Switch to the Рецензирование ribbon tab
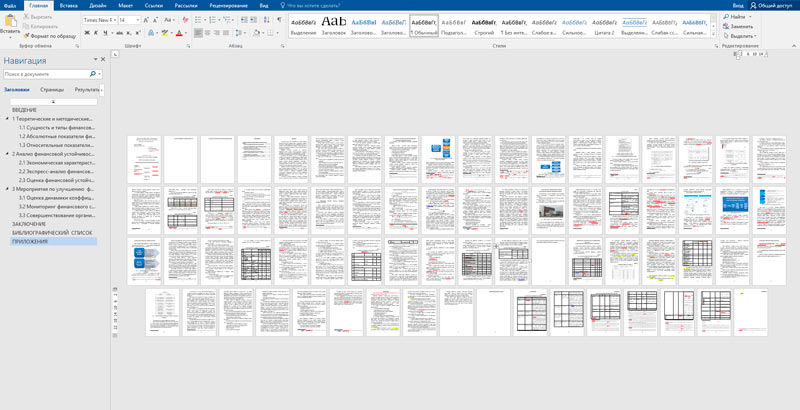Image resolution: width=800 pixels, height=410 pixels. [229, 6]
